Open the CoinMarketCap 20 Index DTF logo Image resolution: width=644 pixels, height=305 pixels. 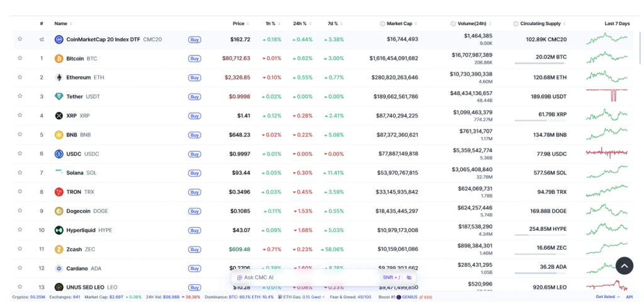point(59,40)
